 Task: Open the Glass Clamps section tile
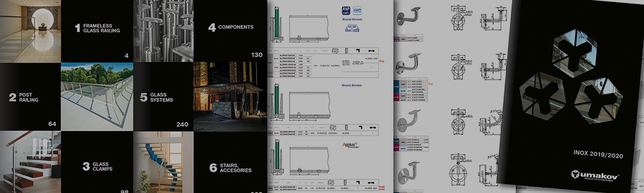pos(97,162)
